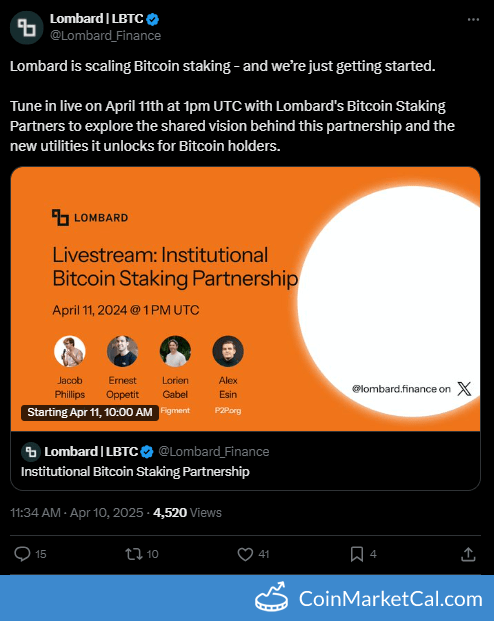Open the three-dot more options menu
Image resolution: width=494 pixels, height=621 pixels.
[x=473, y=19]
